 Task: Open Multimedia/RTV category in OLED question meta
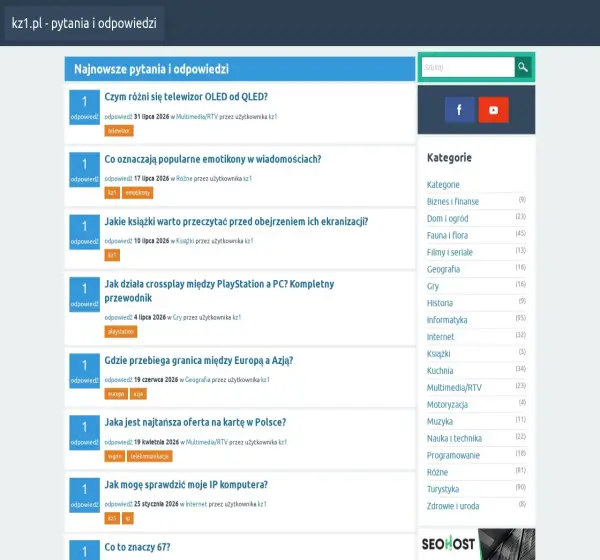(x=197, y=117)
